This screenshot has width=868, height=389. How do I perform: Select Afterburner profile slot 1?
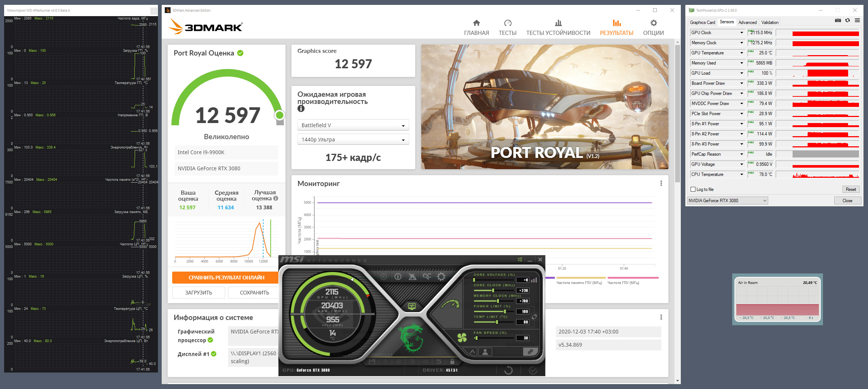[x=384, y=362]
